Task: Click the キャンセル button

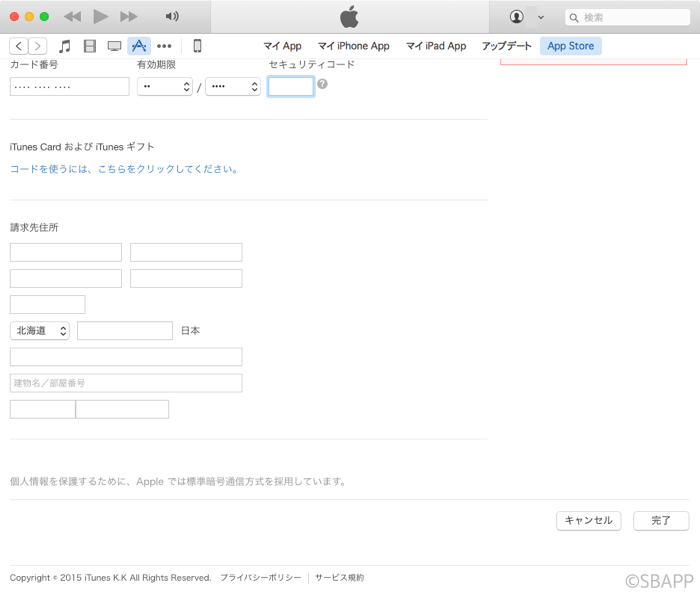Action: [588, 521]
